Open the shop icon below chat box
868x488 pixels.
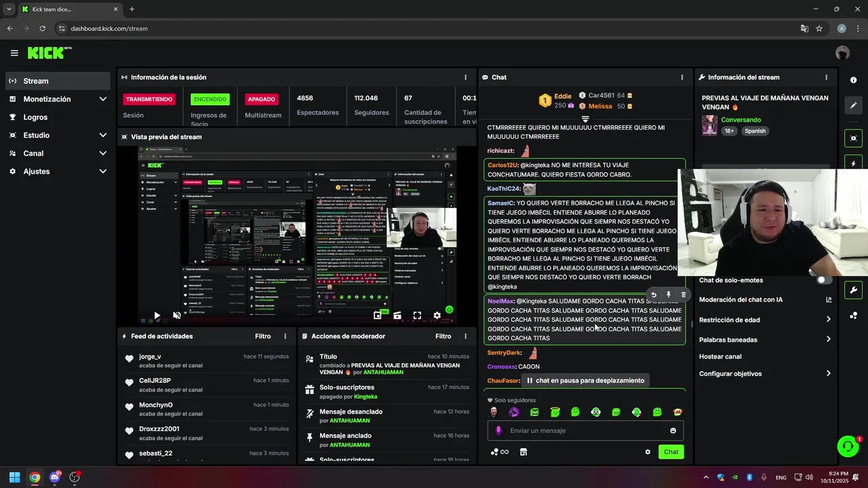523,452
